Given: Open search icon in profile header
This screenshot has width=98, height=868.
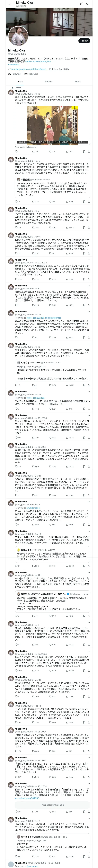Looking at the screenshot, I should pyautogui.click(x=88, y=4).
